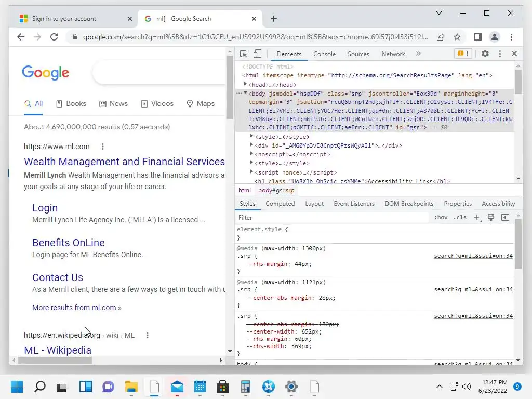Open Chrome side panel icon
Image resolution: width=532 pixels, height=399 pixels.
(478, 37)
